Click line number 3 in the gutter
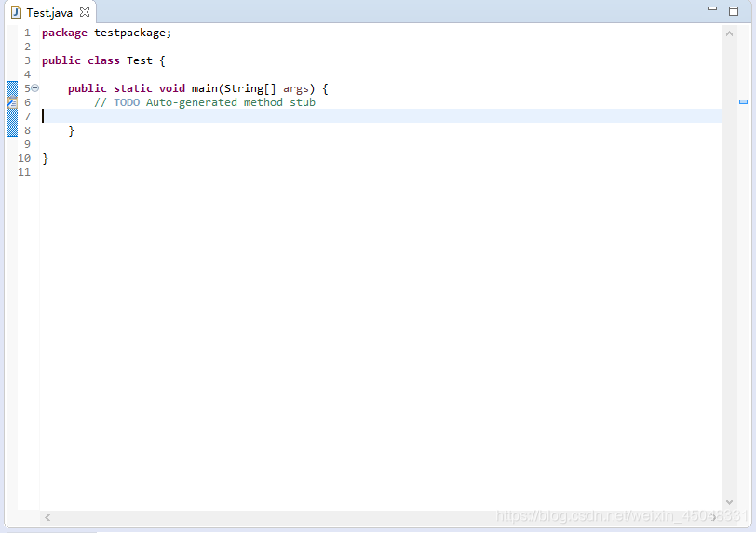Viewport: 756px width, 533px height. (28, 60)
